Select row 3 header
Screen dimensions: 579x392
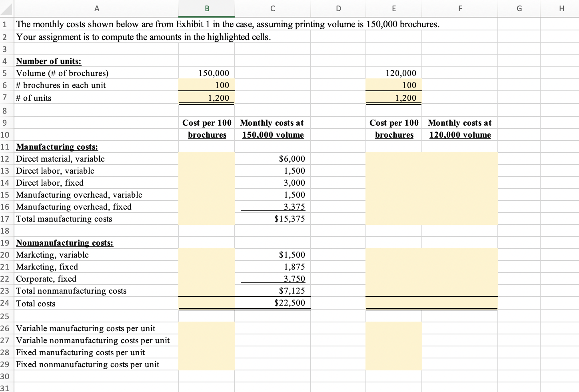tap(7, 49)
